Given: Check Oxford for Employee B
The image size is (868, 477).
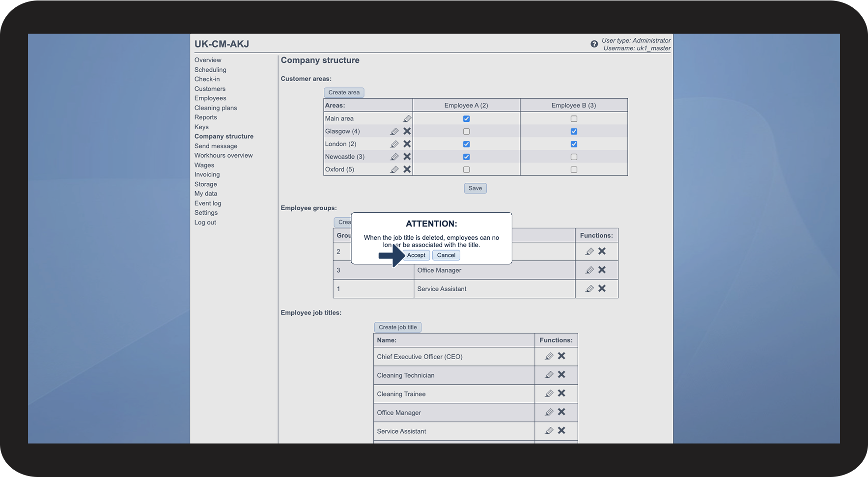Looking at the screenshot, I should [x=574, y=170].
